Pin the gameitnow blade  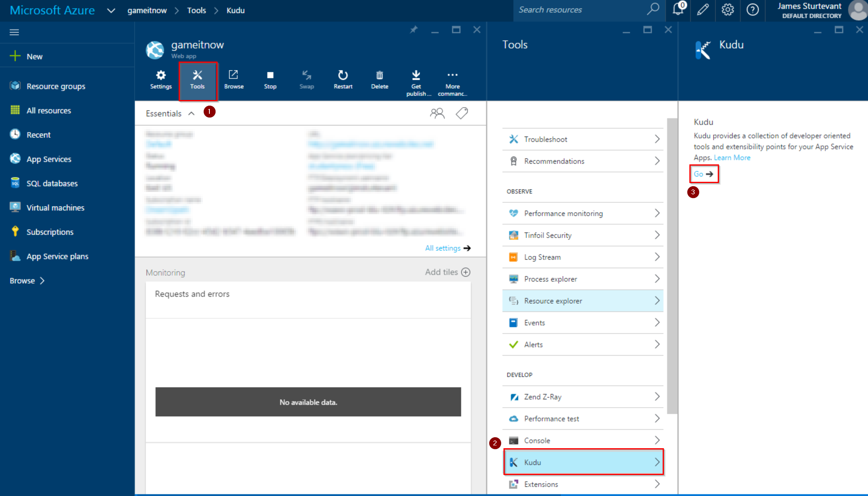click(414, 30)
